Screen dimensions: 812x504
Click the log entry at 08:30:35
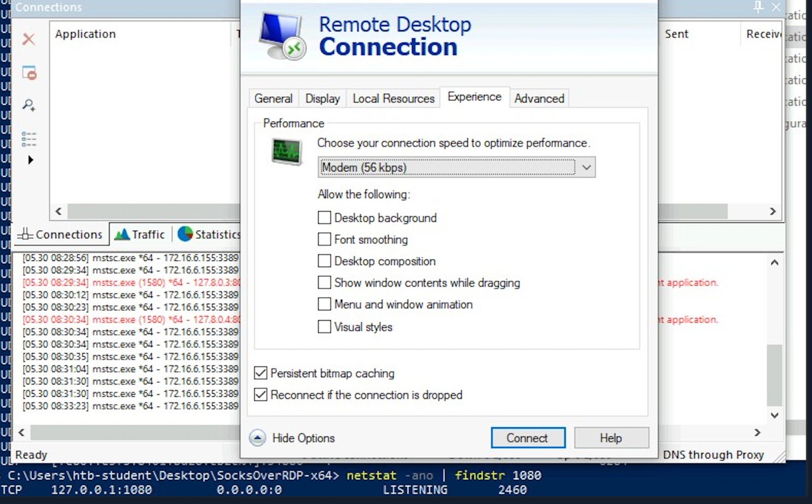pyautogui.click(x=131, y=356)
